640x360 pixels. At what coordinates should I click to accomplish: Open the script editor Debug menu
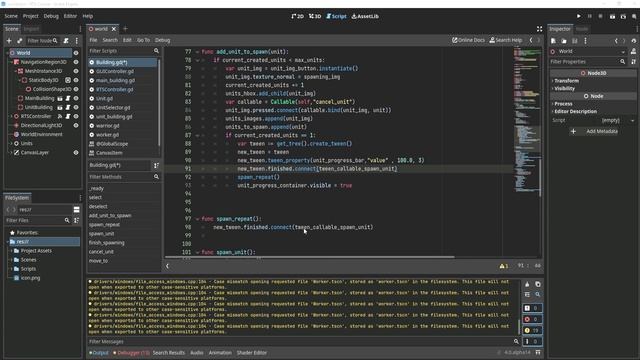point(162,40)
